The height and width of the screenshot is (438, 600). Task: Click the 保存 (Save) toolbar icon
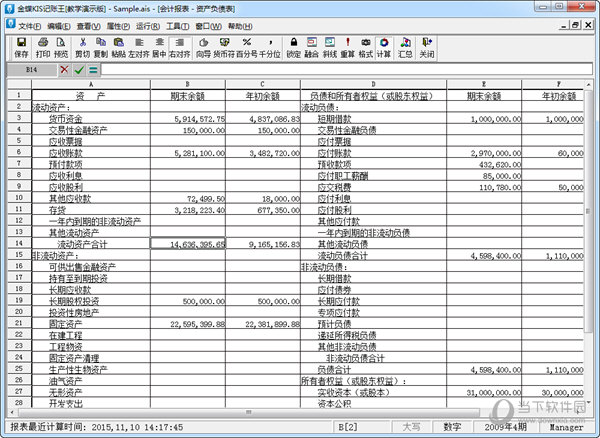click(x=21, y=48)
